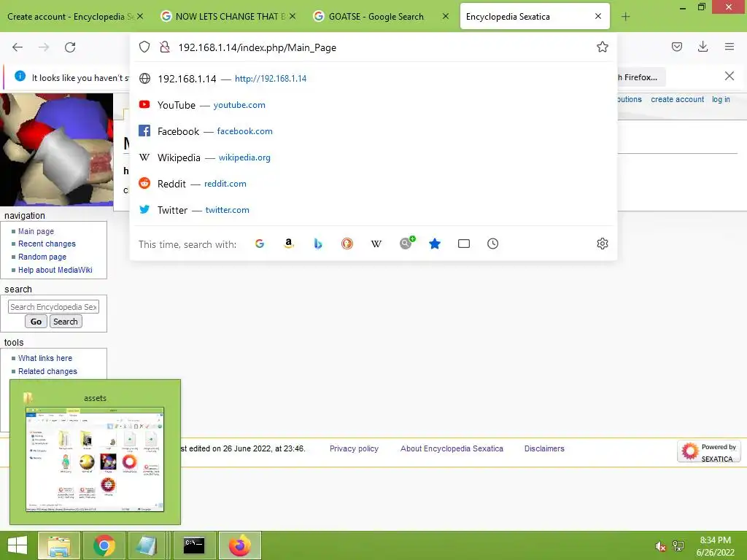
Task: Open the Related changes link
Action: (47, 371)
